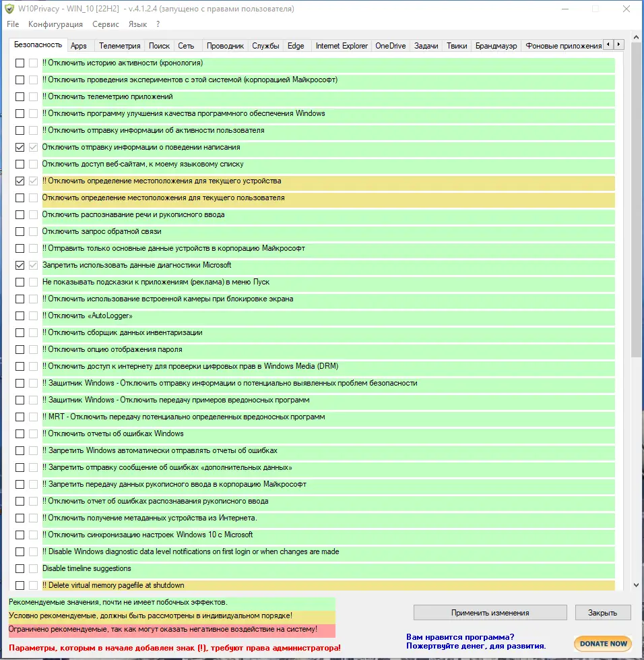Viewport: 644px width, 660px height.
Task: Switch to the OneDrive tab
Action: (x=390, y=46)
